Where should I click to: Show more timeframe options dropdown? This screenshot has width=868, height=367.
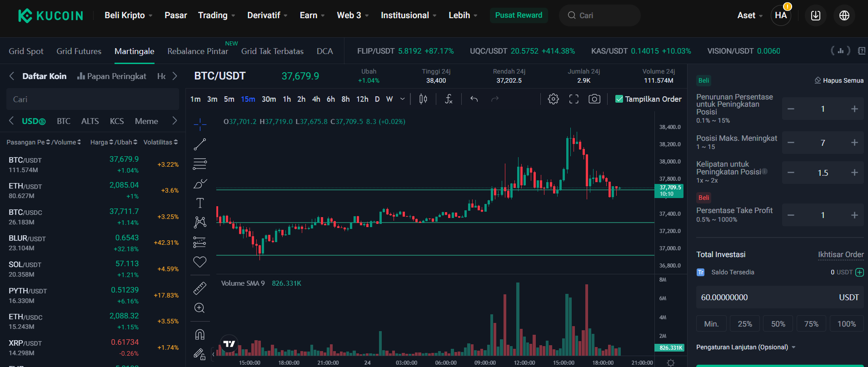pos(402,99)
